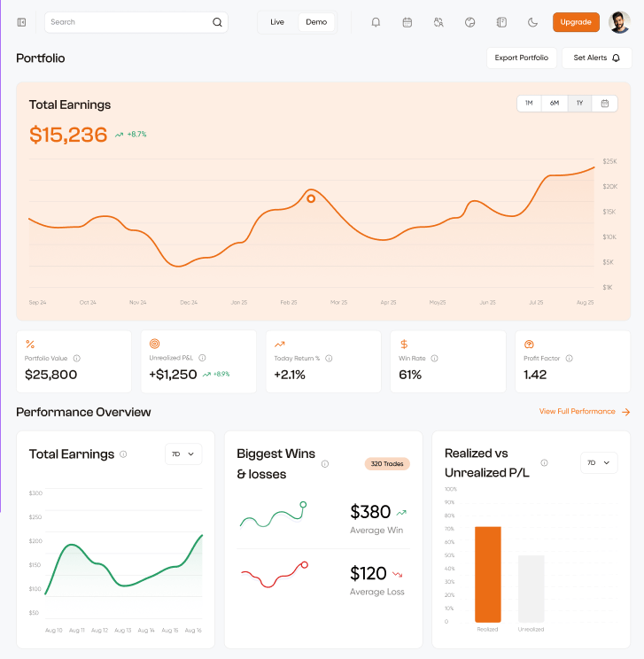644x659 pixels.
Task: Click the Unrealized P&L info icon
Action: click(x=202, y=358)
